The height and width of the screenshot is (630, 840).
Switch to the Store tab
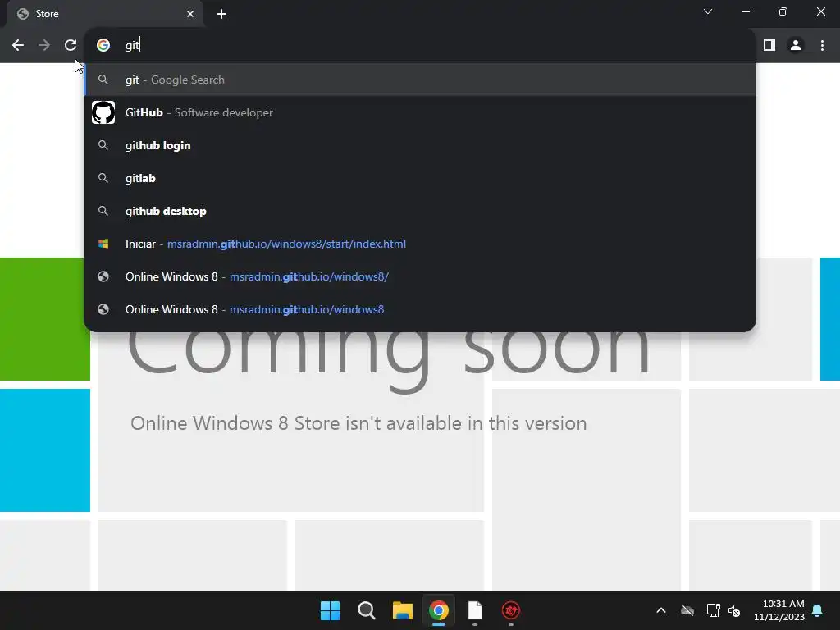pyautogui.click(x=105, y=14)
